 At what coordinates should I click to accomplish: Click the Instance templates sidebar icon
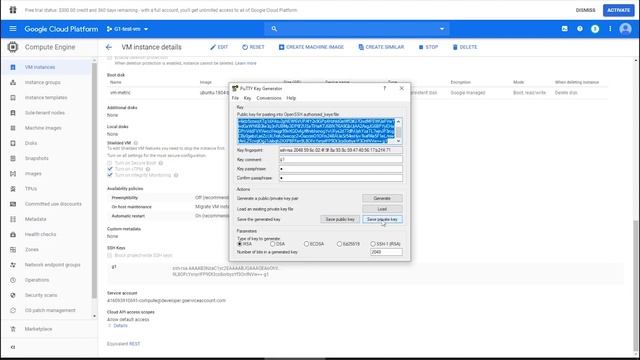tap(13, 98)
